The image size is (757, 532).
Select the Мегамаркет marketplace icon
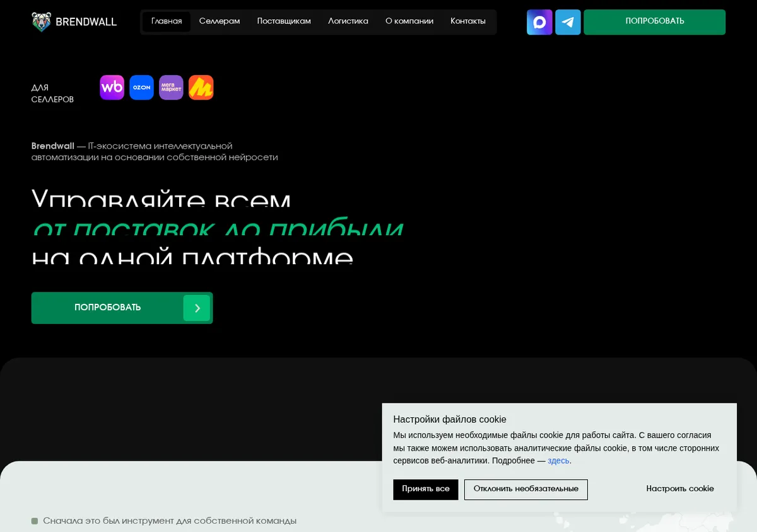[171, 88]
